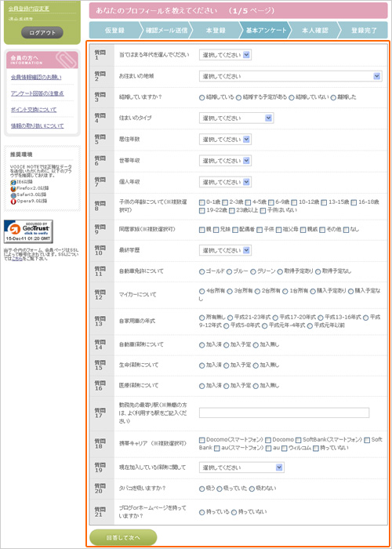Image resolution: width=392 pixels, height=549 pixels.
Task: Open the お住まいの地域 region dropdown
Action: pyautogui.click(x=291, y=76)
